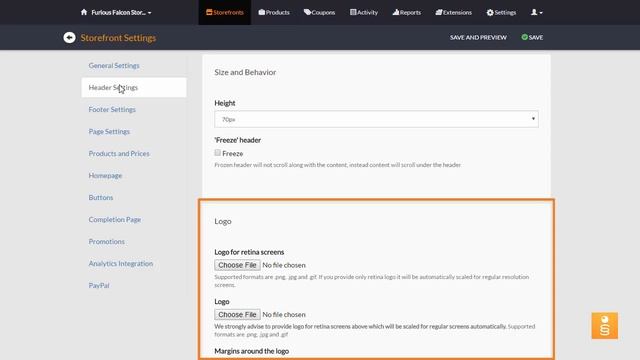Click the back arrow icon
640x360 pixels.
[x=69, y=38]
